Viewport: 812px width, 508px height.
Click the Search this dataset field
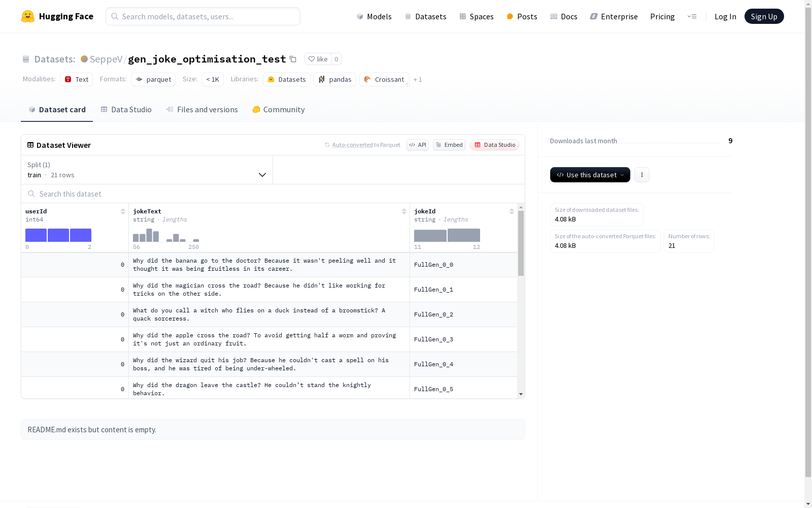click(x=273, y=194)
